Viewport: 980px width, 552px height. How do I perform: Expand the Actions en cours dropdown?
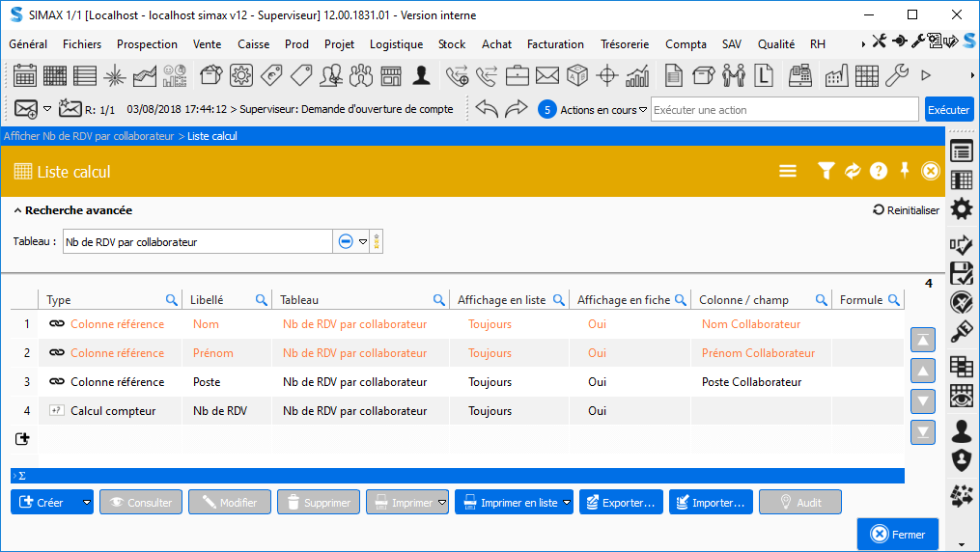pyautogui.click(x=644, y=110)
